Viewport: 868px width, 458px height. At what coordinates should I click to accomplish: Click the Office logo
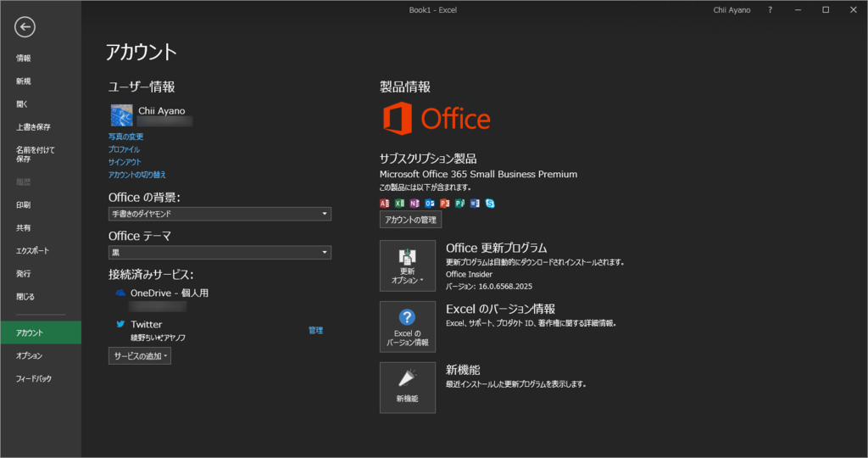tap(437, 119)
